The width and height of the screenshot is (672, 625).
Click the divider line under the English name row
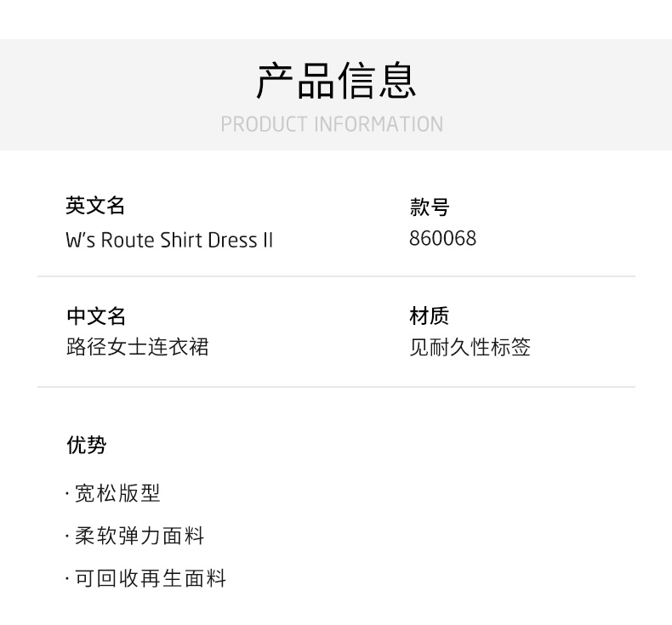336,276
